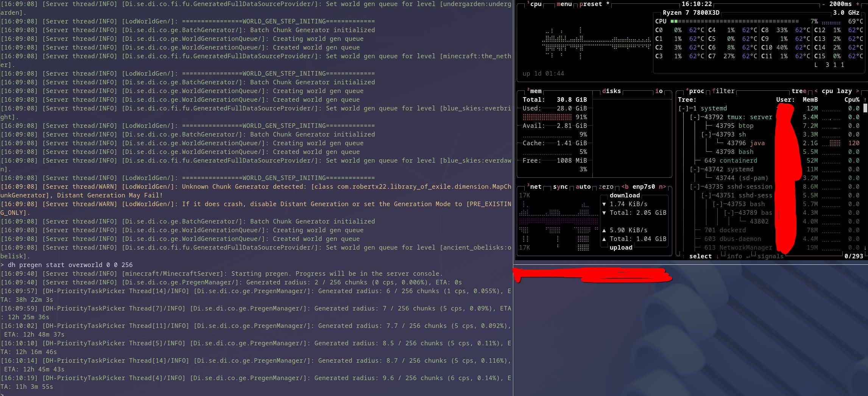The height and width of the screenshot is (396, 868).
Task: Select previous sort column with left arrow
Action: coord(816,91)
